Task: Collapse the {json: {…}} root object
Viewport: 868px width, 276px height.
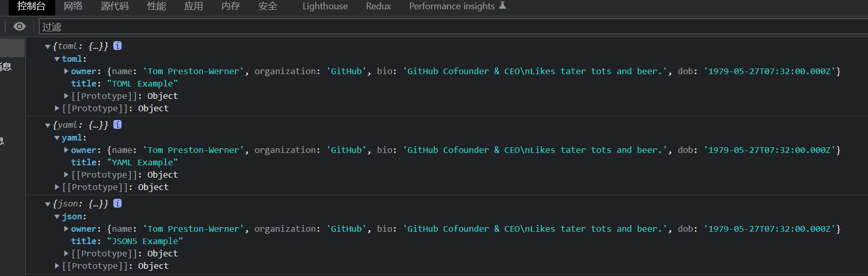Action: pyautogui.click(x=48, y=204)
